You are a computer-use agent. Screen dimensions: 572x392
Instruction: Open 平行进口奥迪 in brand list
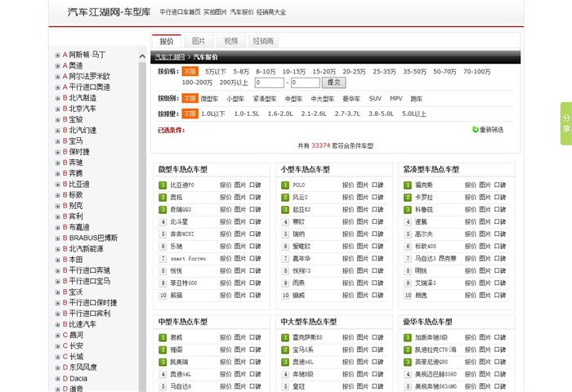point(89,87)
